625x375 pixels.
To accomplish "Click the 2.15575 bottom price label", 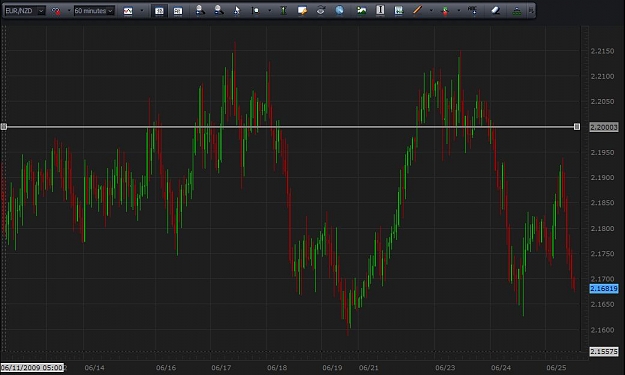I will (x=604, y=351).
